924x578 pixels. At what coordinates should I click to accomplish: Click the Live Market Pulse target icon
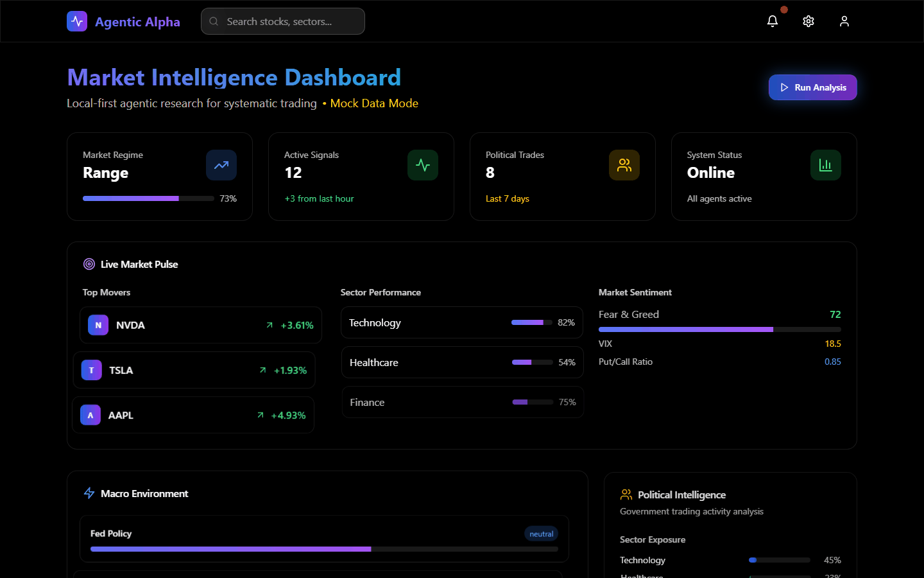[x=89, y=264]
